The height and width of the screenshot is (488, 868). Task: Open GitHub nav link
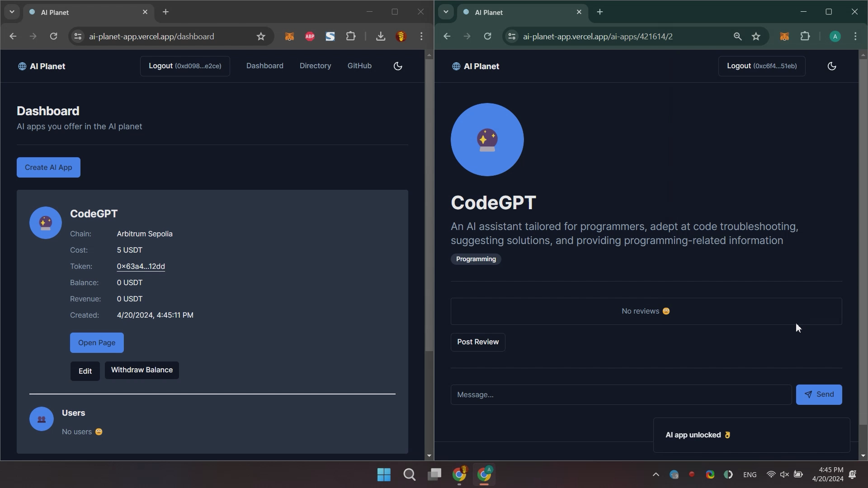click(x=359, y=66)
